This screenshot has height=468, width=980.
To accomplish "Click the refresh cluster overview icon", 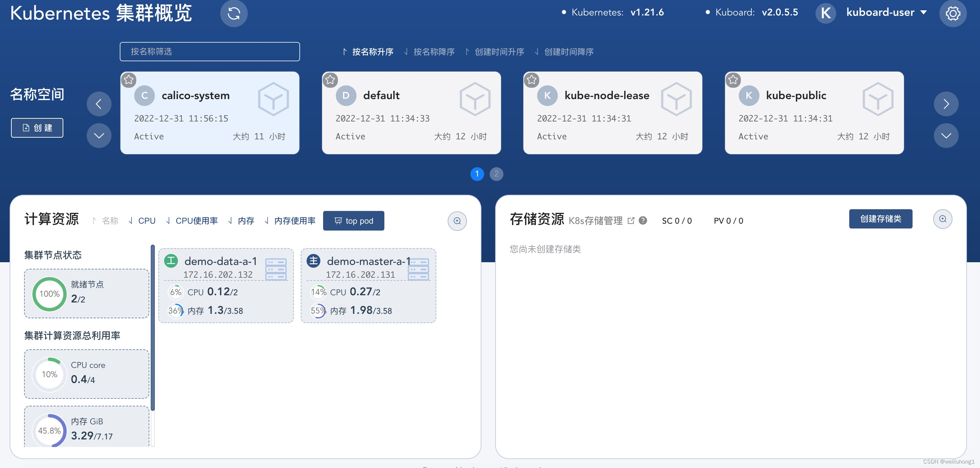I will click(x=234, y=14).
